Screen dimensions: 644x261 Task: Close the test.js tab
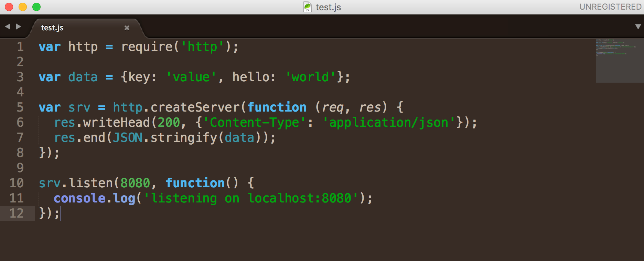coord(127,28)
